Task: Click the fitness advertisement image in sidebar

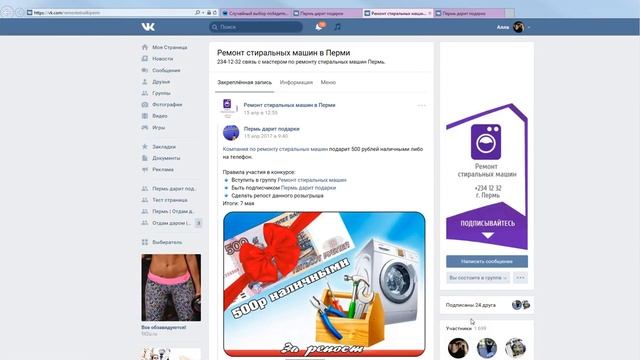Action: click(x=171, y=287)
